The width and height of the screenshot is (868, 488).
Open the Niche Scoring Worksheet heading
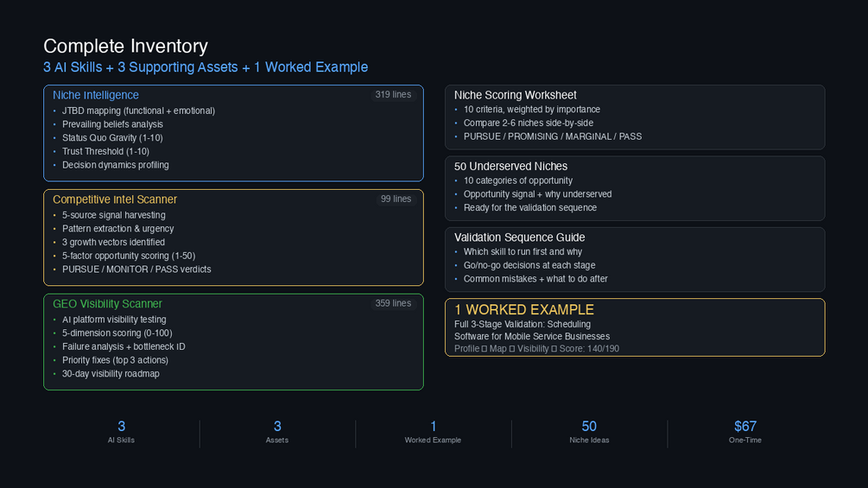pyautogui.click(x=516, y=95)
